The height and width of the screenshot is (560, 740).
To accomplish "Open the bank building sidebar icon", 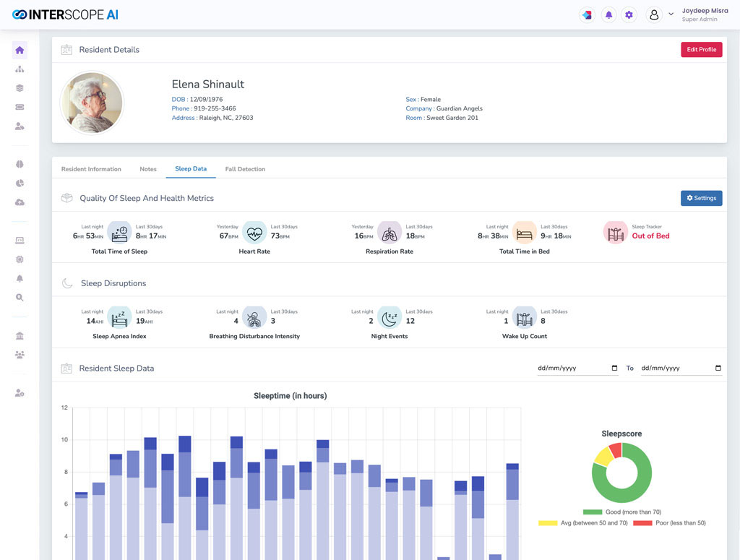I will [20, 336].
